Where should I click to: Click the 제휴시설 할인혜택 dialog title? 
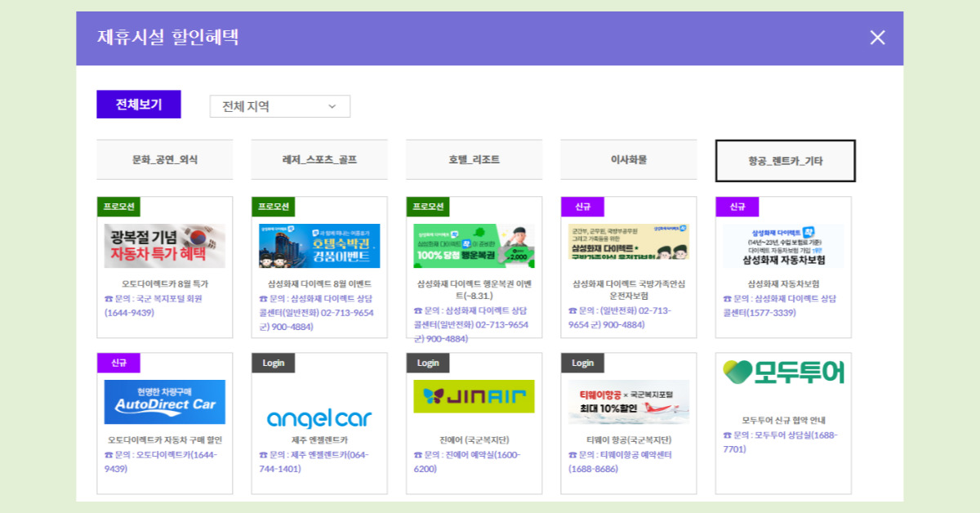(x=168, y=38)
